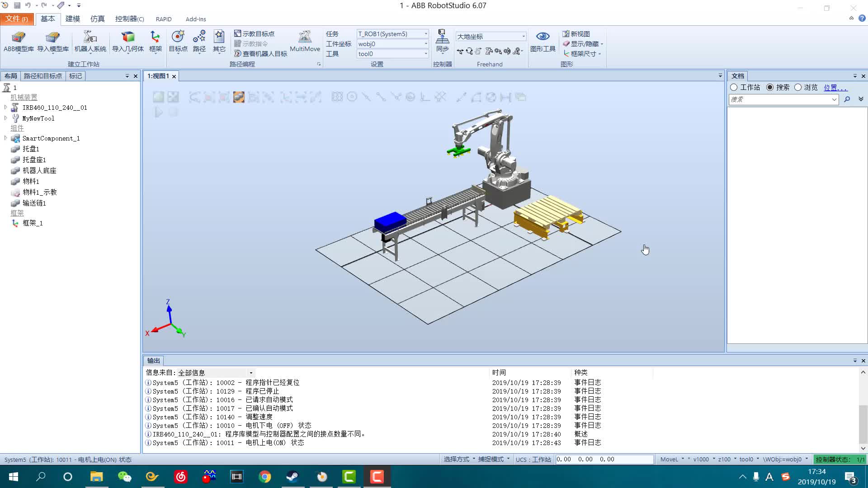Select 托盘座1 in layout tree
The width and height of the screenshot is (868, 488).
click(34, 160)
